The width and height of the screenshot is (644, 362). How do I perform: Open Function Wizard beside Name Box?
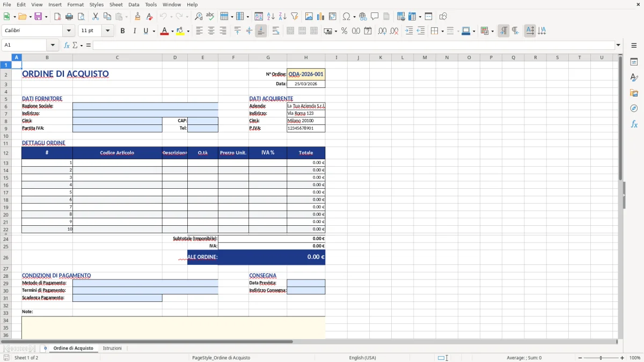coord(67,45)
